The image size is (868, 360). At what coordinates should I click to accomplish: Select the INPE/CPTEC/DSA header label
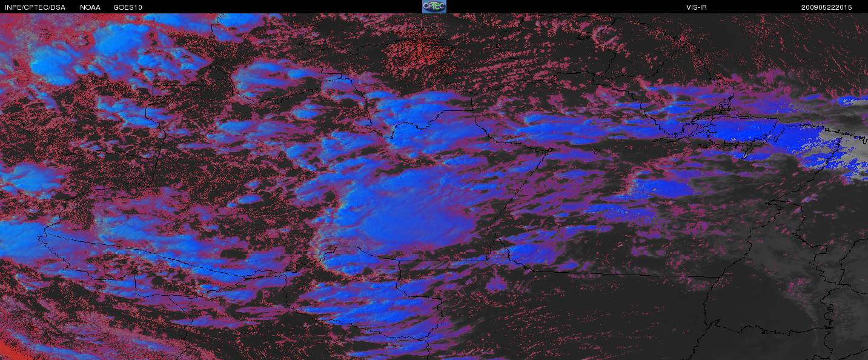coord(35,7)
